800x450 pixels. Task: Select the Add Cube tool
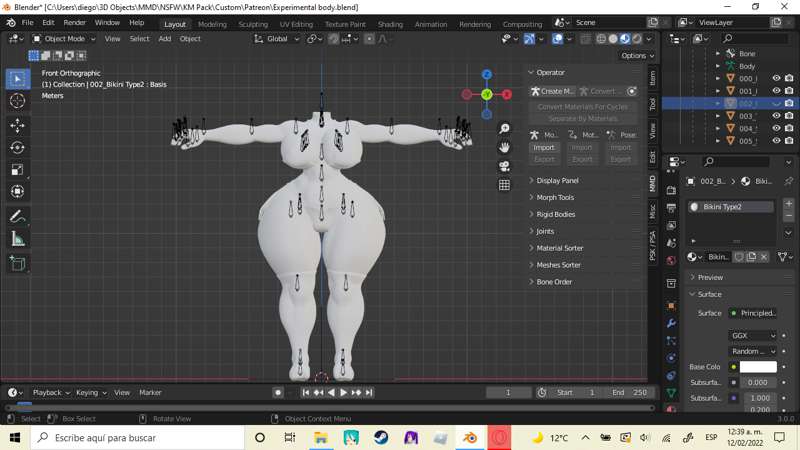click(17, 263)
